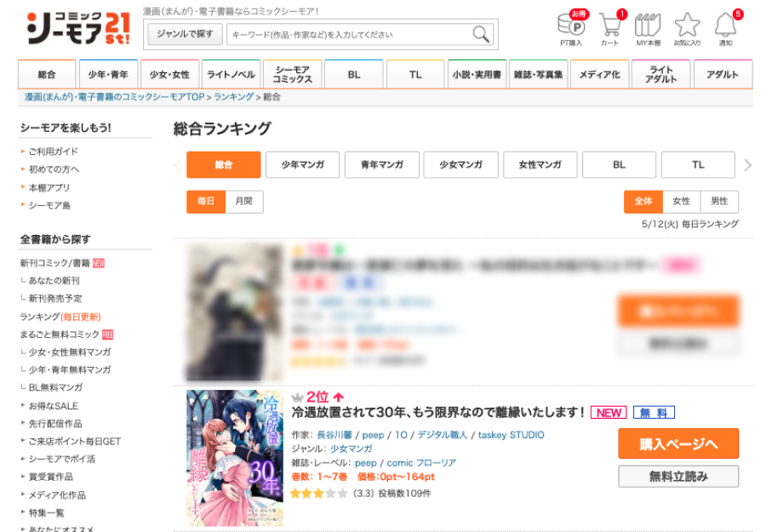
Task: Select the 小説・実用書 navigation tab
Action: tap(477, 74)
